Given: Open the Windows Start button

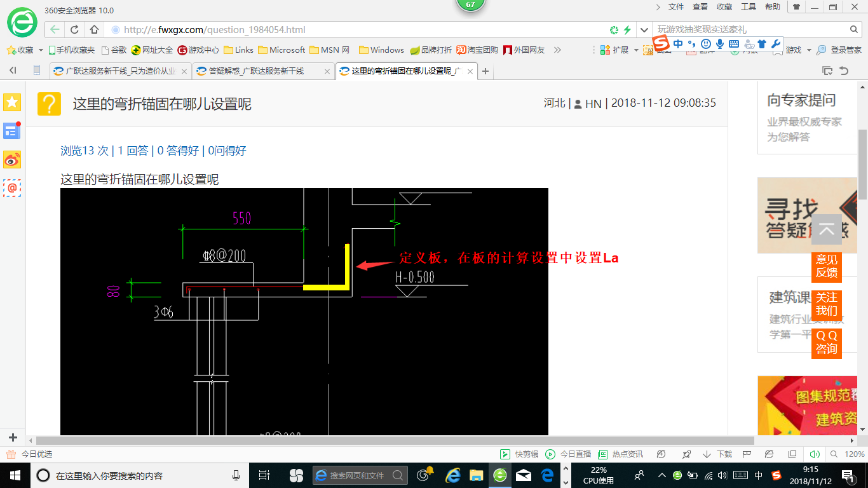Looking at the screenshot, I should coord(14,475).
